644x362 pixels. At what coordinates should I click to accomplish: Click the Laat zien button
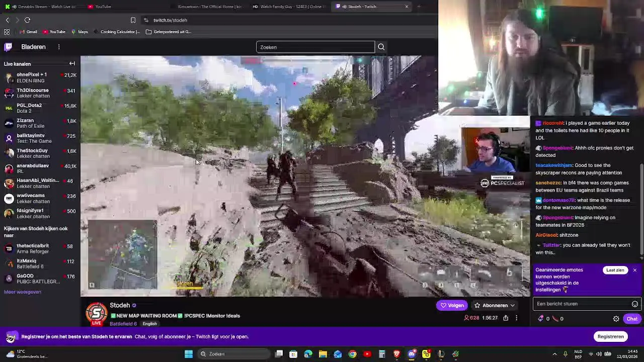click(615, 270)
